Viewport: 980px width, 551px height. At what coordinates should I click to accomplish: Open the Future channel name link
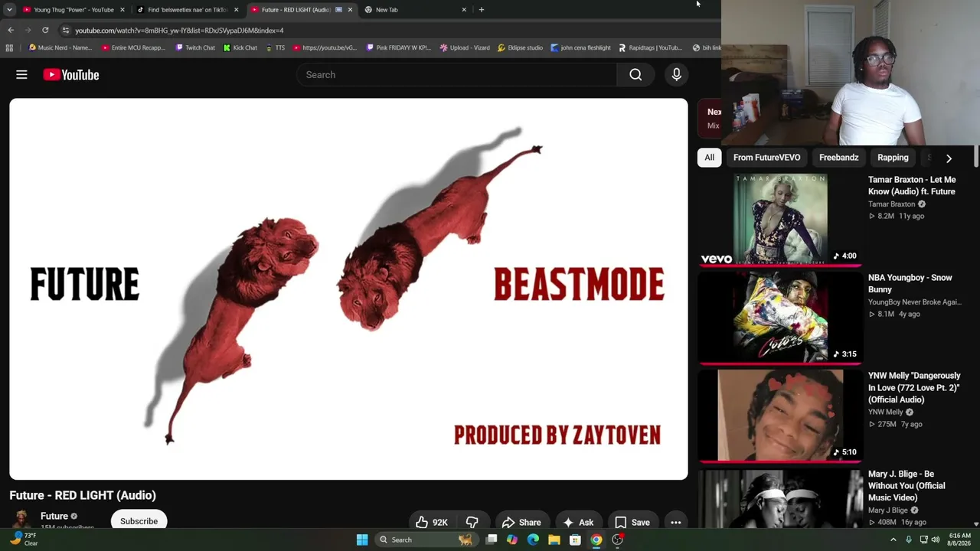coord(54,517)
